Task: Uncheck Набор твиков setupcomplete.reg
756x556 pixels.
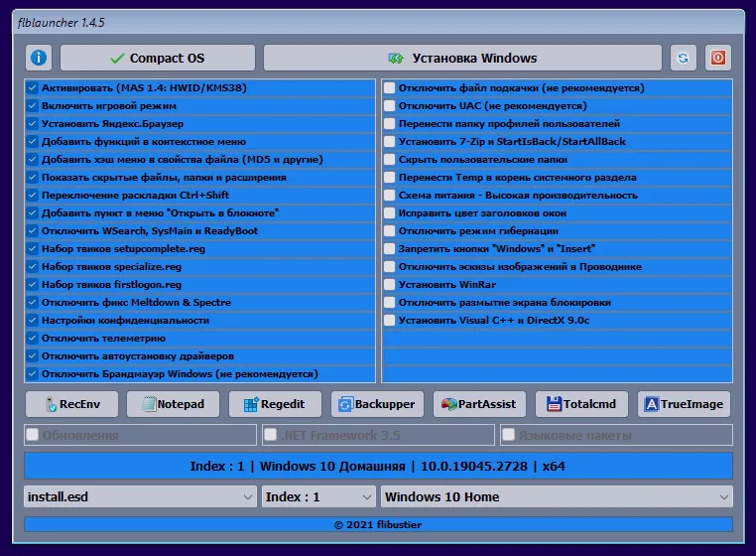Action: [x=33, y=248]
